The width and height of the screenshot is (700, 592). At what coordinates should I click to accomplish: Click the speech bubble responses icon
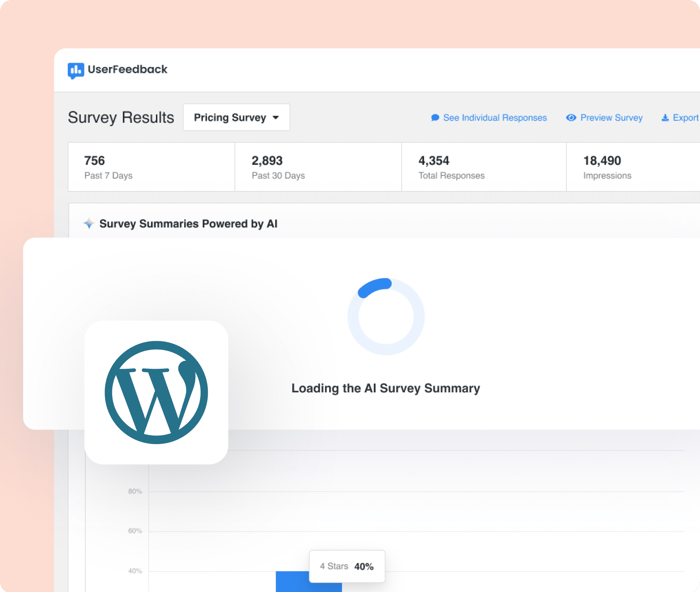pos(435,118)
